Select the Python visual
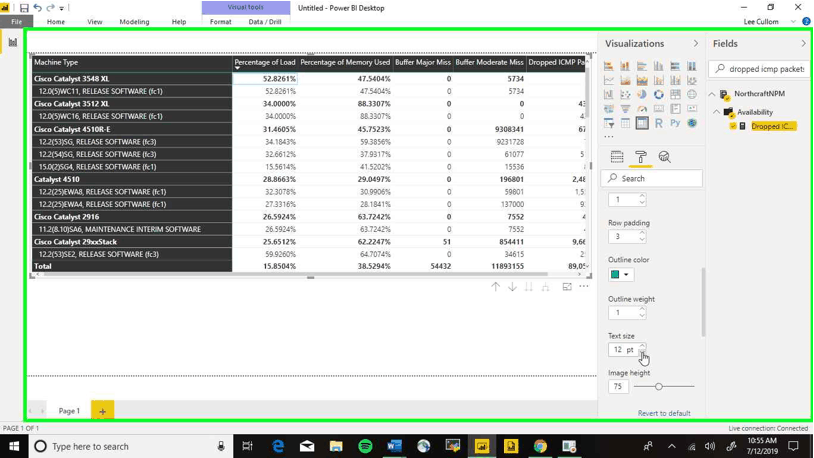 [x=675, y=123]
